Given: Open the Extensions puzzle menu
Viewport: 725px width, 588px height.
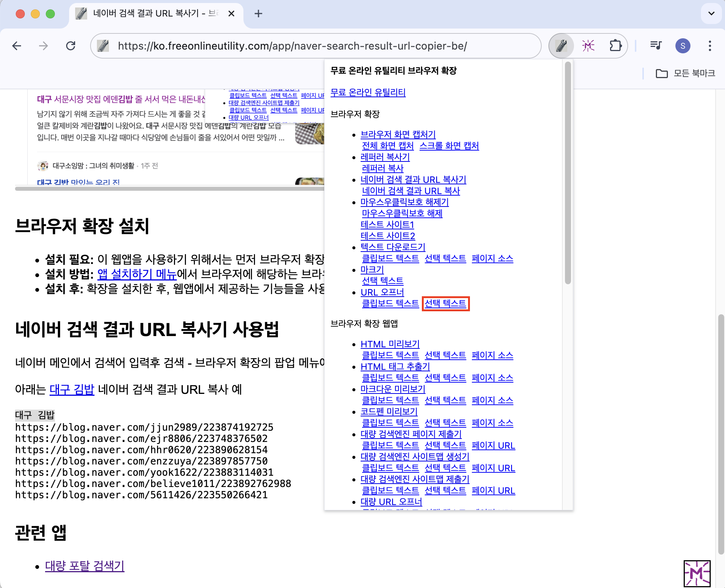Looking at the screenshot, I should coord(615,46).
